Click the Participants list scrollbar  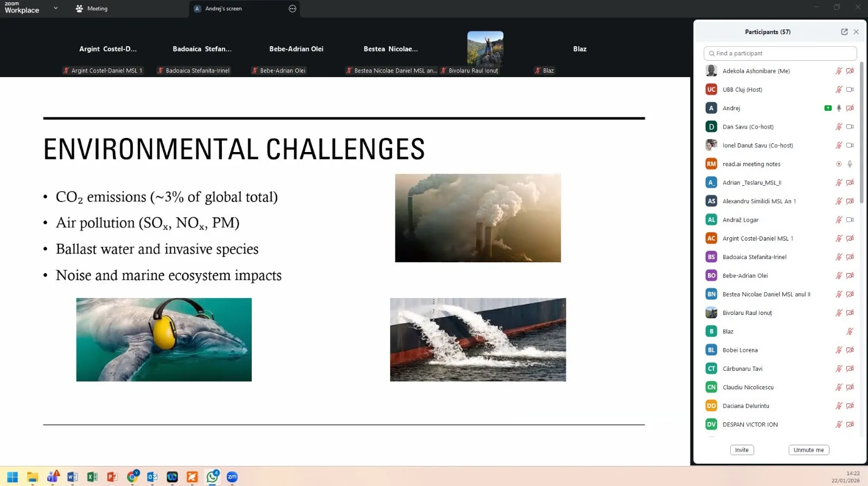[x=861, y=136]
